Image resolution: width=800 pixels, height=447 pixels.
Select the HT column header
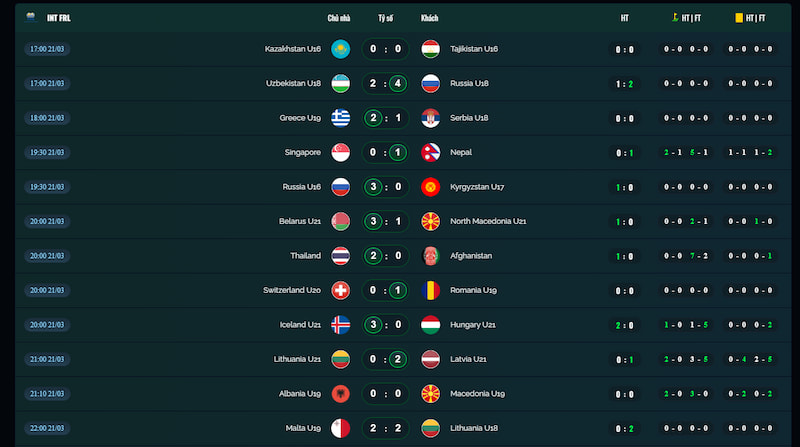coord(624,18)
